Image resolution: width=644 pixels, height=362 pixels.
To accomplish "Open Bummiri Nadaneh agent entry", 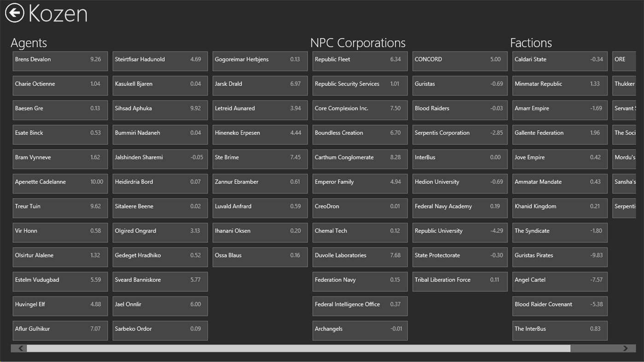I will (160, 134).
